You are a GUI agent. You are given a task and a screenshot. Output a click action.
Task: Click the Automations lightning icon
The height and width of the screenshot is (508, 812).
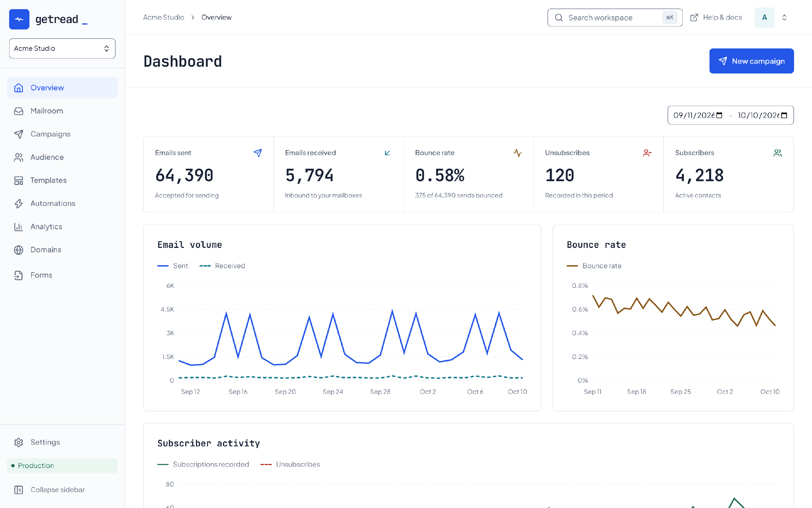pos(19,204)
